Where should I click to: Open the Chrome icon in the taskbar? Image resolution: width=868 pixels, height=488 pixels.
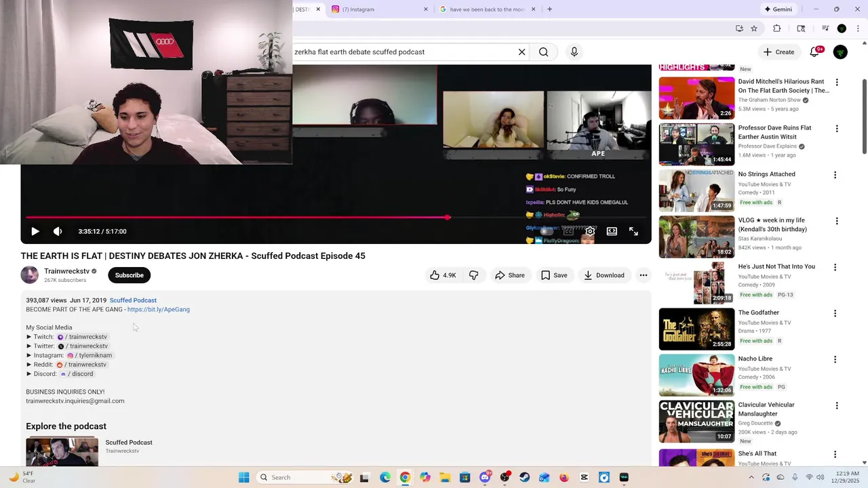pos(405,477)
